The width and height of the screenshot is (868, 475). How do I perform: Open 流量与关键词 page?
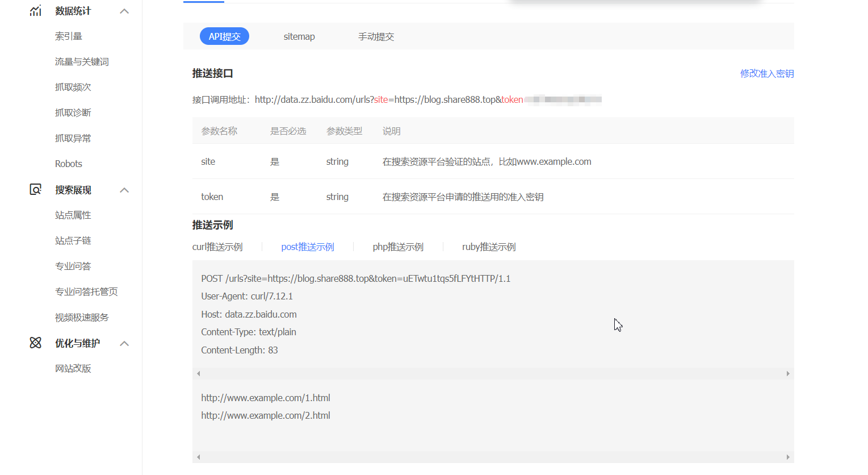tap(82, 61)
